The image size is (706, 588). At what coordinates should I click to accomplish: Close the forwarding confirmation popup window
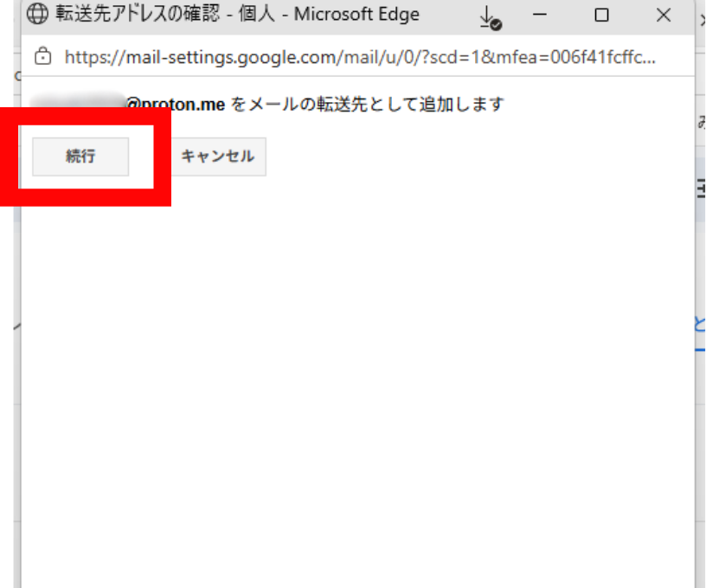663,16
